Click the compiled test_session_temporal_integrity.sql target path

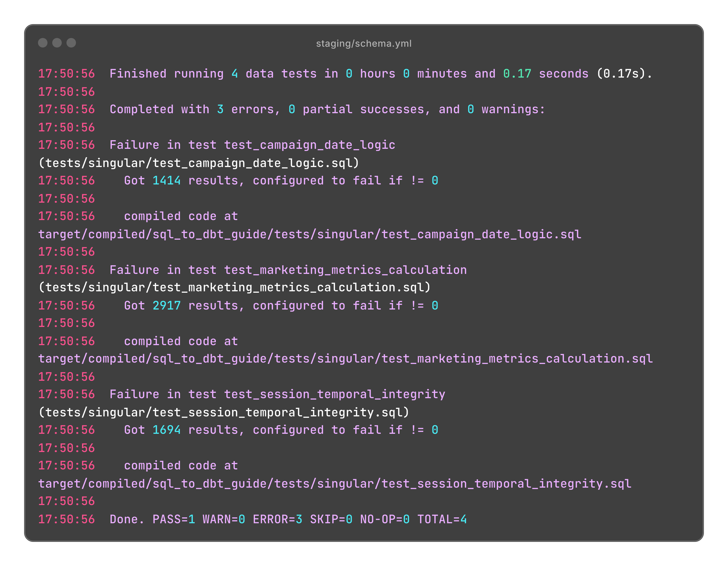coord(335,484)
